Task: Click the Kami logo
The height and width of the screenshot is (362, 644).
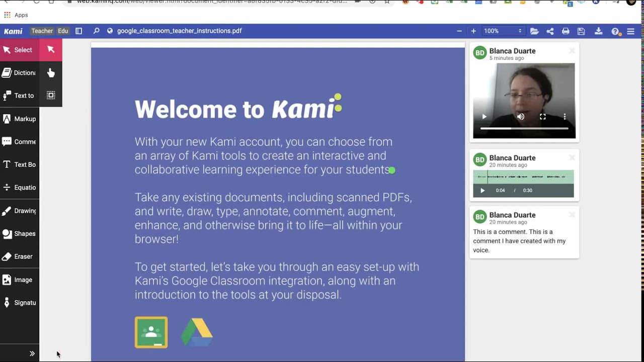Action: (x=13, y=31)
